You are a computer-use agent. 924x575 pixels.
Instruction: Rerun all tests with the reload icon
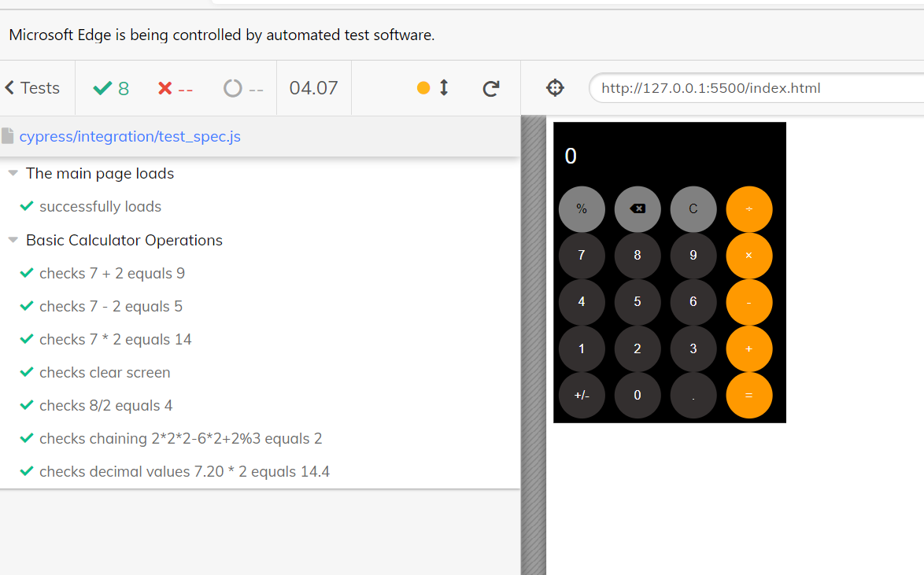tap(491, 88)
